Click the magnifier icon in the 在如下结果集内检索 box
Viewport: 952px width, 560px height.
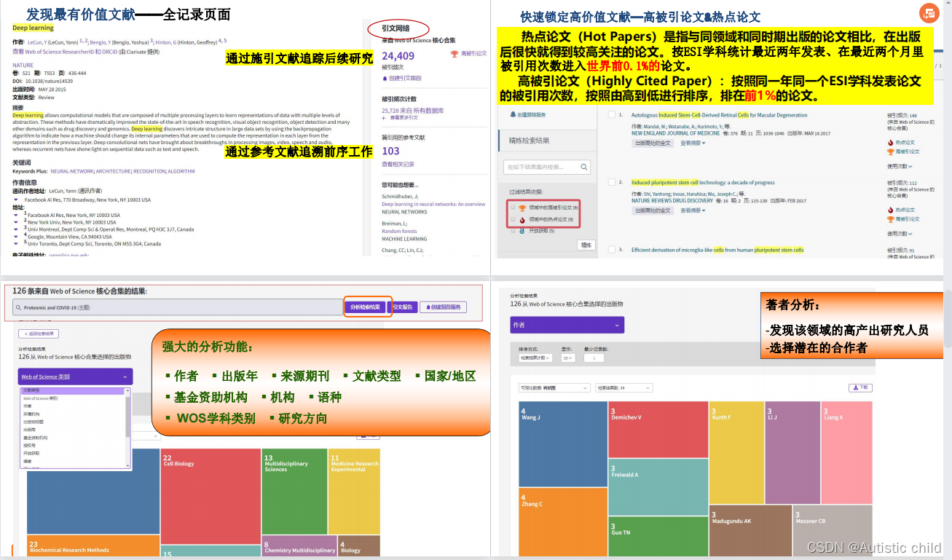[x=584, y=167]
